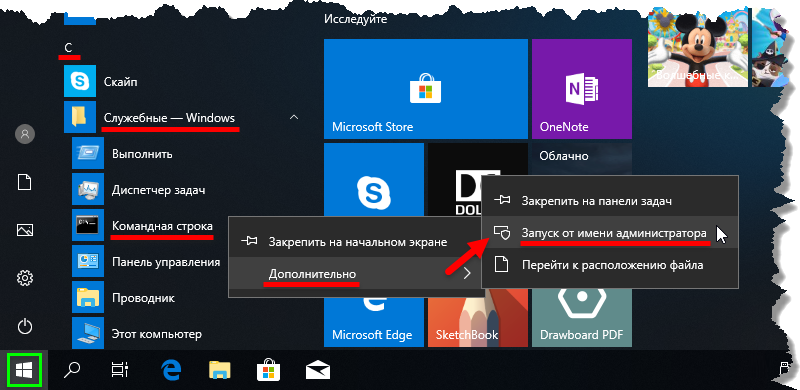Screen dimensions: 800x390
Task: Open the Дополнительно submenu
Action: (x=356, y=274)
